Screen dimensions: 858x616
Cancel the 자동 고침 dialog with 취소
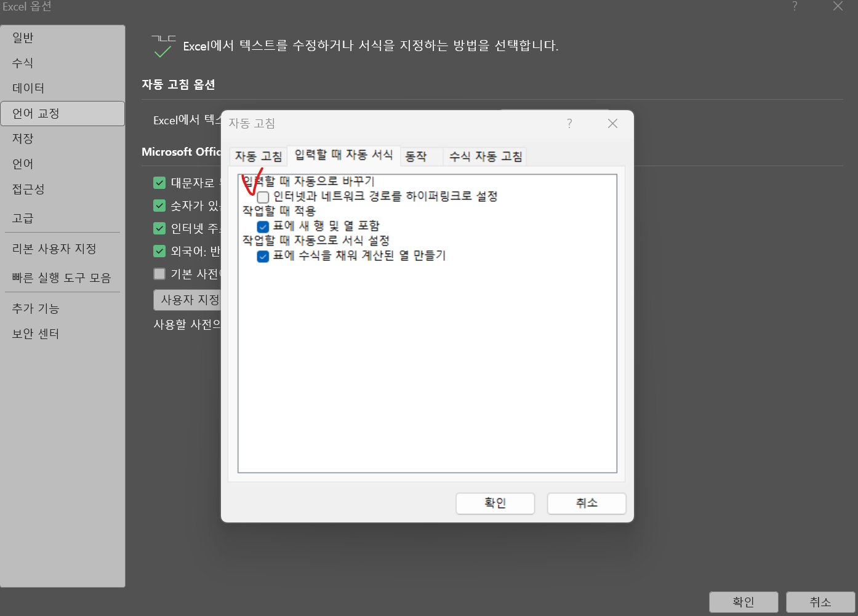[587, 503]
